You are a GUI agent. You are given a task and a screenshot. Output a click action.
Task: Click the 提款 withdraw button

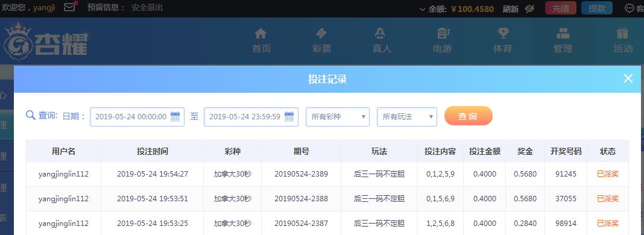tap(597, 8)
